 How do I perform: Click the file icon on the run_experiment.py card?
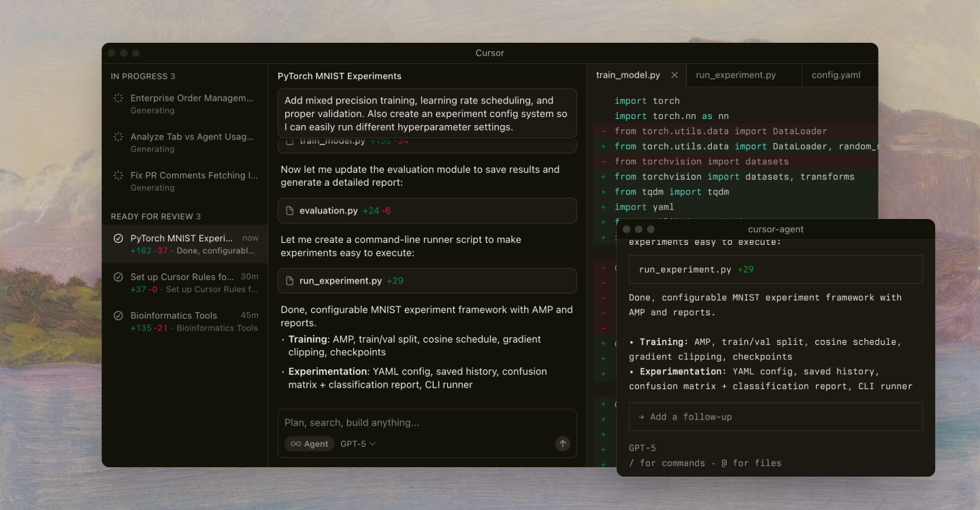coord(290,280)
